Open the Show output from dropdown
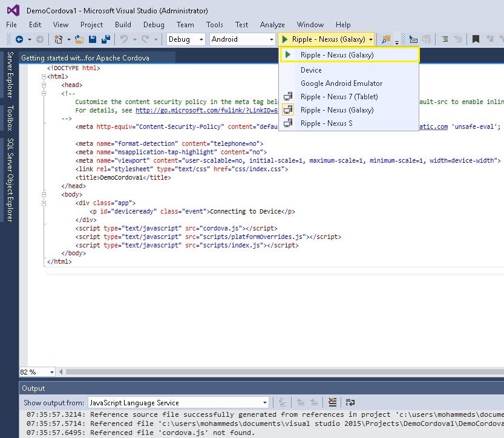The width and height of the screenshot is (504, 438). (265, 403)
